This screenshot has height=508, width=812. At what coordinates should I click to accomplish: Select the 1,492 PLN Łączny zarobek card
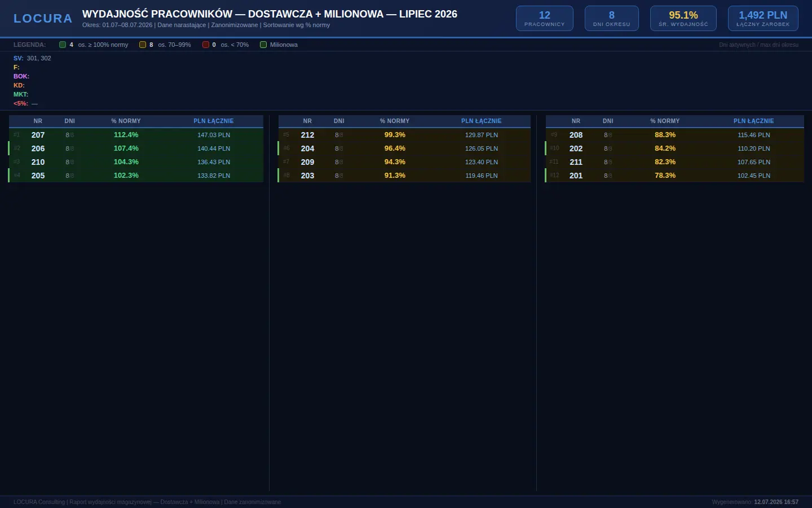click(x=763, y=19)
